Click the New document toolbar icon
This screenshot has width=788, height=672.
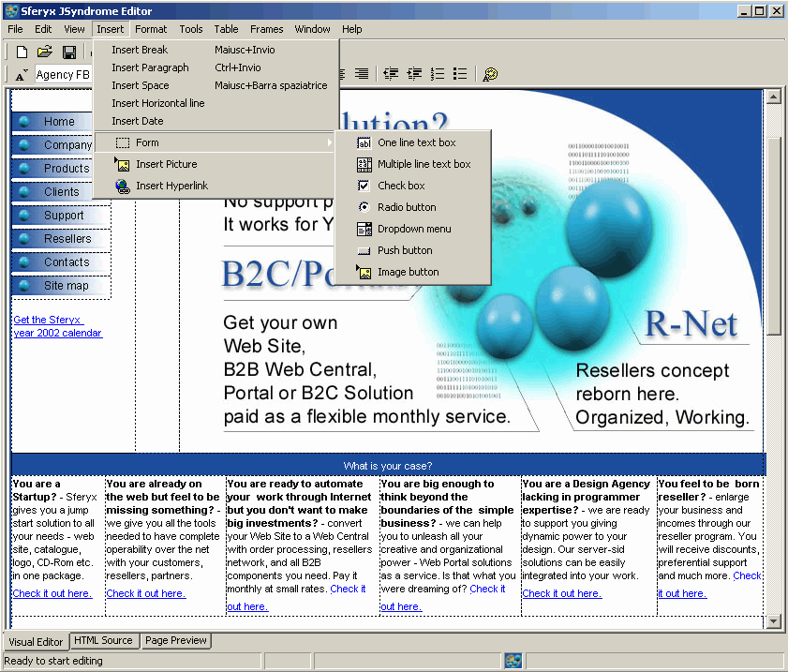[21, 52]
